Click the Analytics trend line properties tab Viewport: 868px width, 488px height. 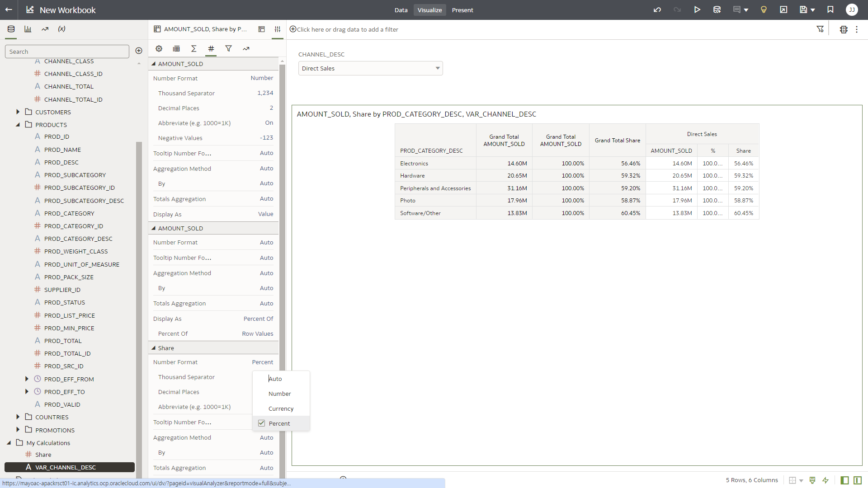pyautogui.click(x=246, y=49)
